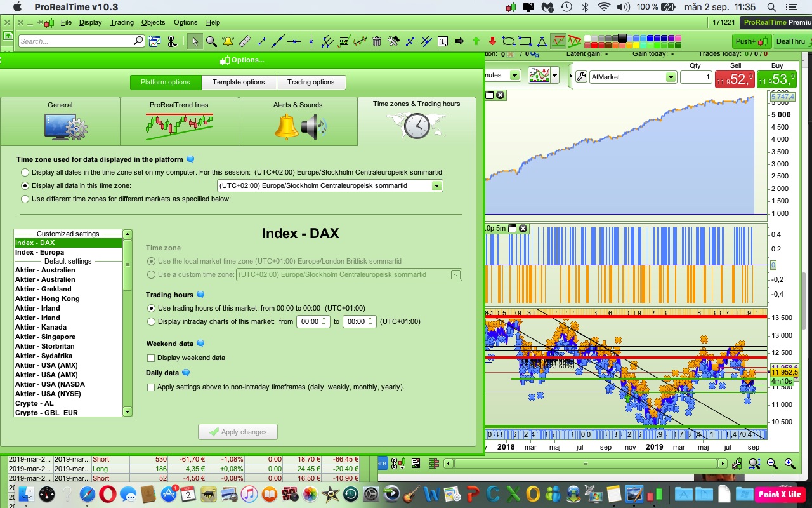Pick the green up arrow drawing tool
Image resolution: width=812 pixels, height=508 pixels.
point(476,41)
